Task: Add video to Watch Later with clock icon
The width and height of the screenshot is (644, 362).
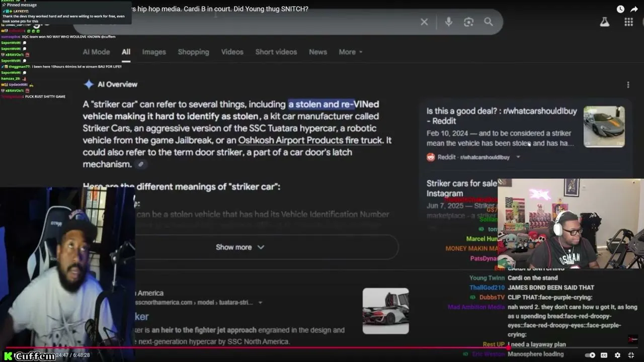Action: pyautogui.click(x=620, y=9)
